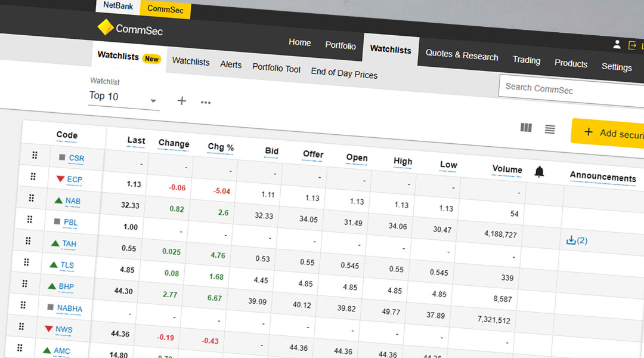Grab the NABHA row drag handle
The height and width of the screenshot is (358, 644).
23,304
